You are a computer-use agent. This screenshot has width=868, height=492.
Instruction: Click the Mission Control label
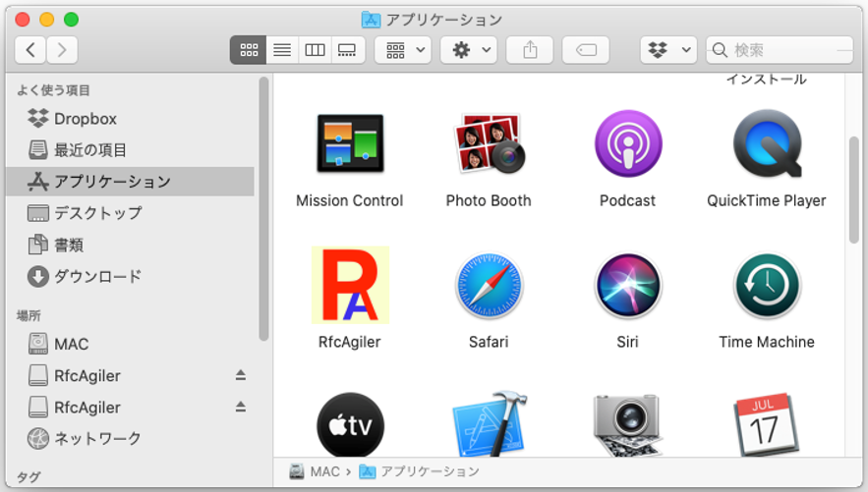(350, 200)
